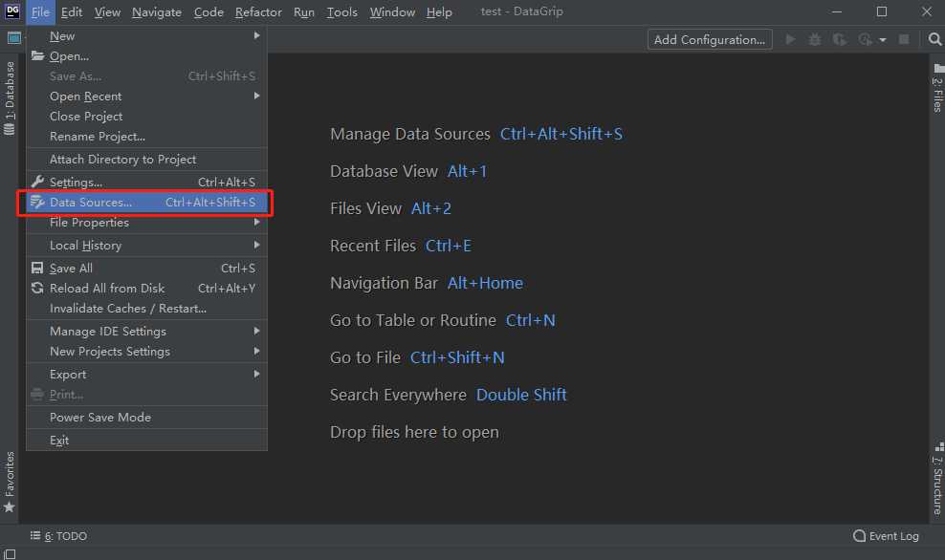Choose Open... from the File menu
Viewport: 945px width, 560px height.
tap(146, 56)
